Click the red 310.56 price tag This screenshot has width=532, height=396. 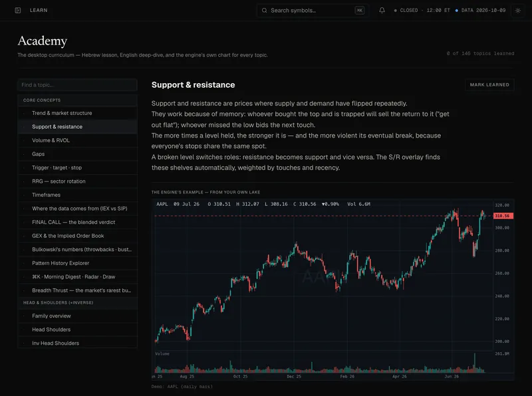click(x=503, y=216)
